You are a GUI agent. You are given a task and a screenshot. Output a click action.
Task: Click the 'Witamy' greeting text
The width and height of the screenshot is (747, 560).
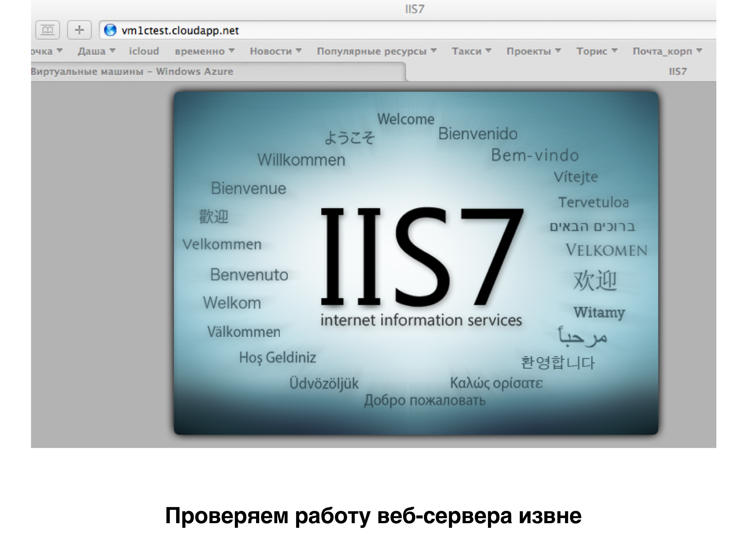(x=599, y=312)
